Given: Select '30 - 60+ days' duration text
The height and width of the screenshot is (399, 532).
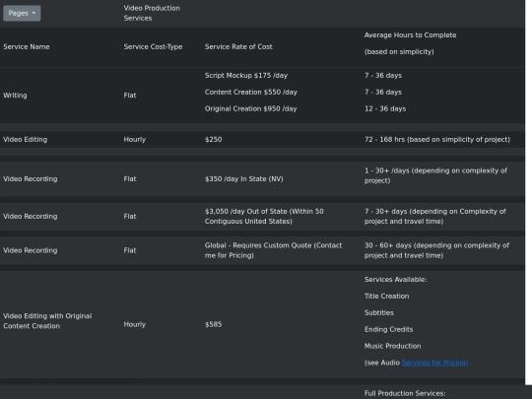Looking at the screenshot, I should click(x=388, y=245).
